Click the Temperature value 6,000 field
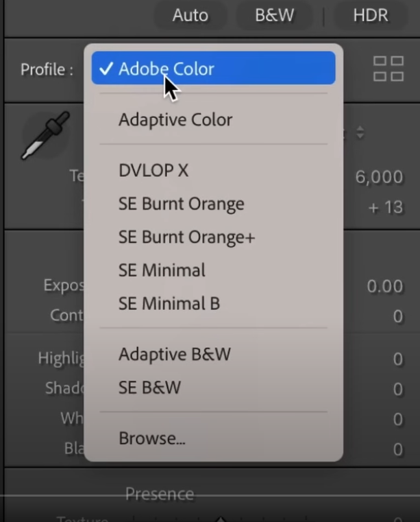This screenshot has height=522, width=420. (x=379, y=176)
